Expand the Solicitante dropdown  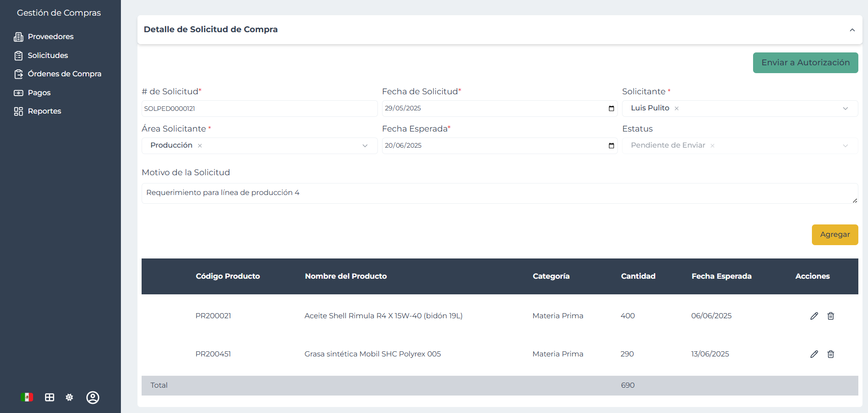[845, 109]
